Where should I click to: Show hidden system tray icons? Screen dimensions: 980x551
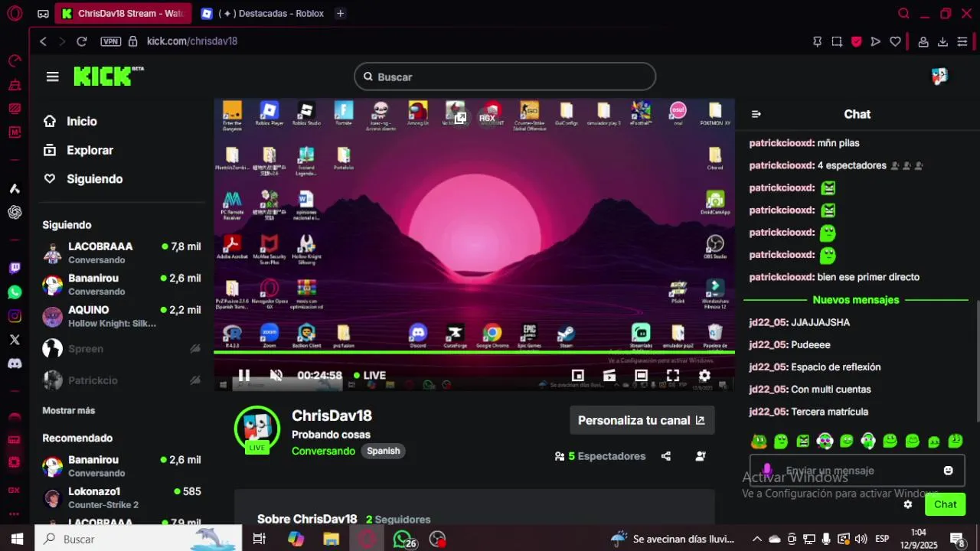pyautogui.click(x=756, y=539)
